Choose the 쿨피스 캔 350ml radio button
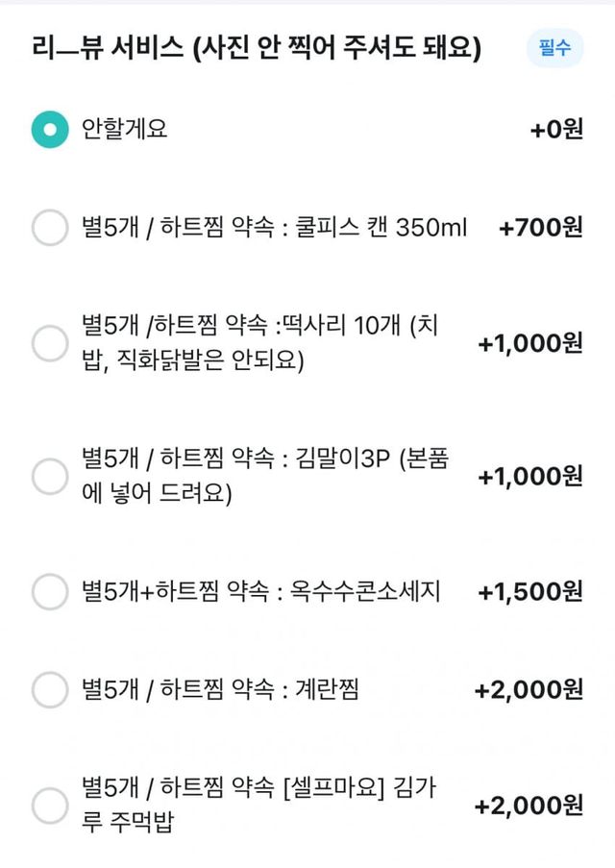This screenshot has width=615, height=868. point(49,229)
